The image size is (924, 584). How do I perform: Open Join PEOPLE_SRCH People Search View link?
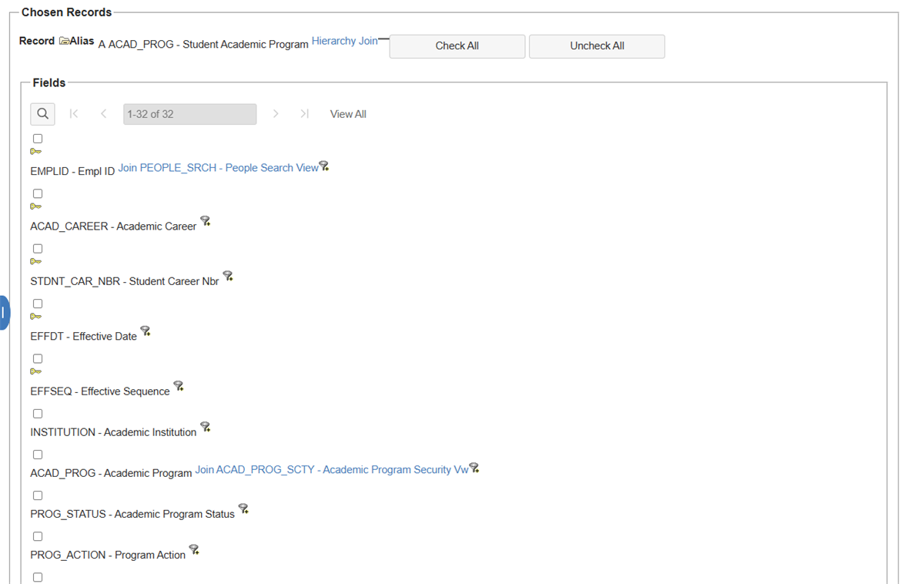(218, 167)
